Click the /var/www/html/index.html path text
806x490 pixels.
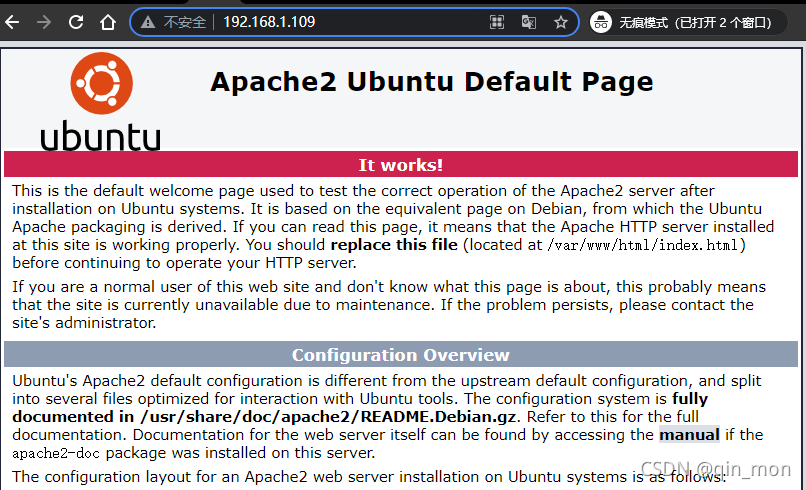click(643, 245)
